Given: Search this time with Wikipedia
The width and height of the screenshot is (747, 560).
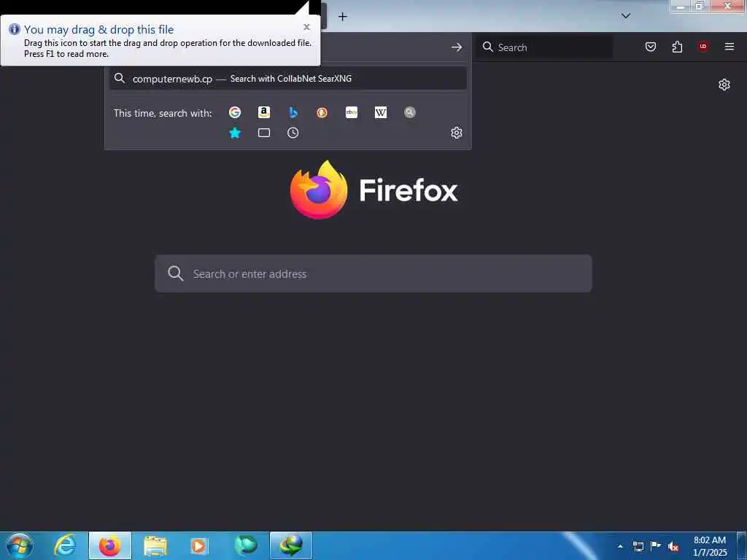Looking at the screenshot, I should pyautogui.click(x=381, y=112).
